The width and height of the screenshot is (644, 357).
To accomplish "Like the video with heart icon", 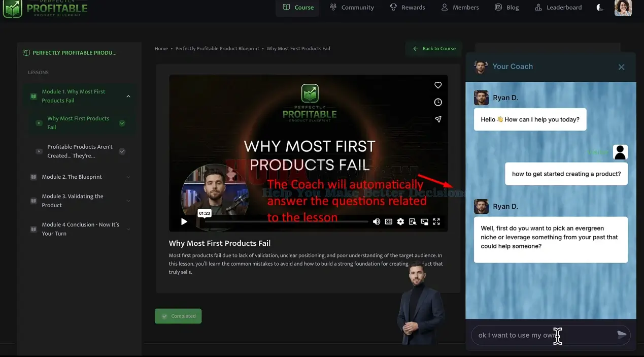I will pos(438,85).
